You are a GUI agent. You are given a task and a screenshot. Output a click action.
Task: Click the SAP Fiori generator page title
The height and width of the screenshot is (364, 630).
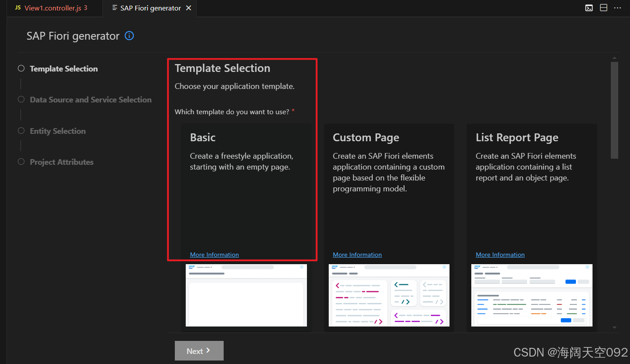coord(73,36)
